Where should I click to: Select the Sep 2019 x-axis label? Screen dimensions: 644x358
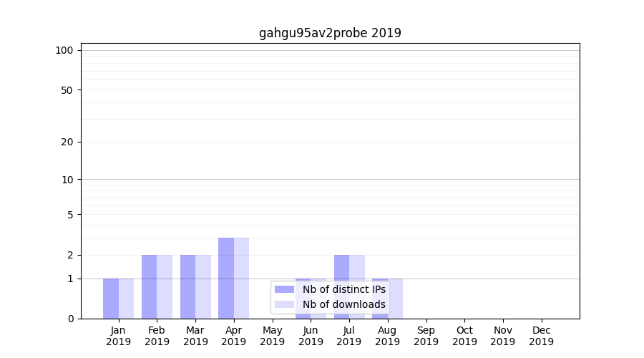coord(426,336)
